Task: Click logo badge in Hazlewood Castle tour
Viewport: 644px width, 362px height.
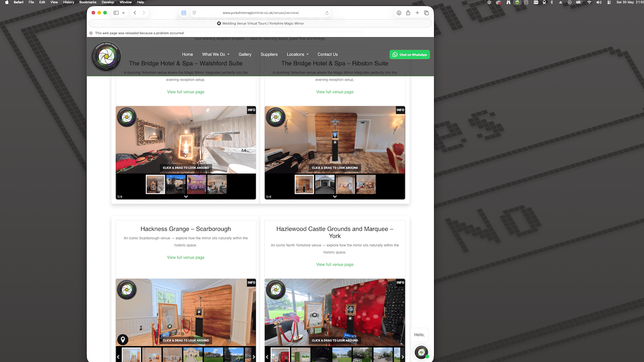Action: point(275,290)
